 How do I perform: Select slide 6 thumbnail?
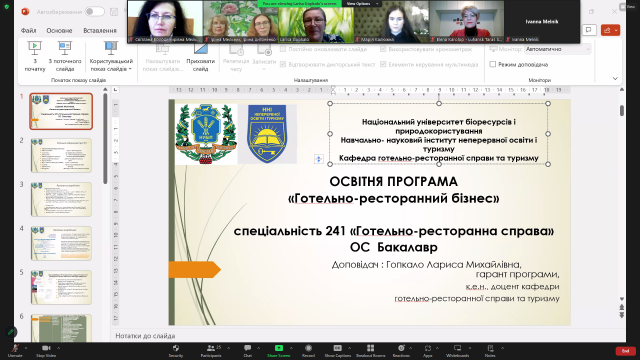pyautogui.click(x=61, y=328)
